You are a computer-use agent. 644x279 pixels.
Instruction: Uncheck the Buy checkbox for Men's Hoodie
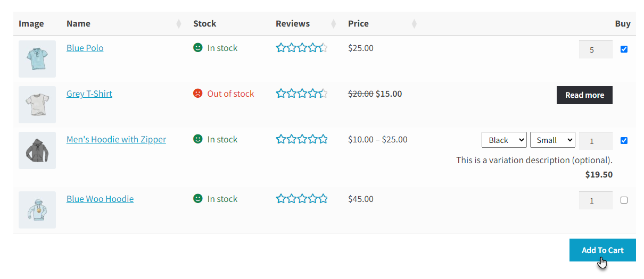(624, 141)
